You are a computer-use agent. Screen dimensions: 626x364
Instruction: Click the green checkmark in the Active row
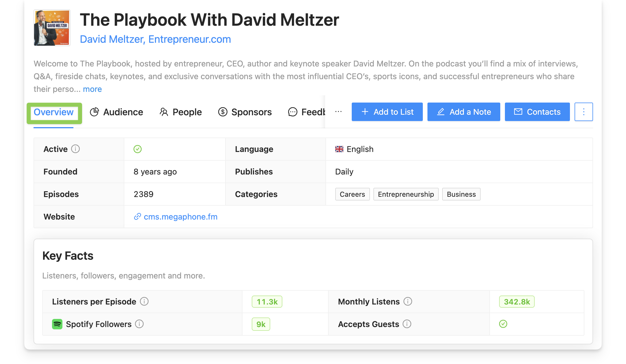coord(138,149)
